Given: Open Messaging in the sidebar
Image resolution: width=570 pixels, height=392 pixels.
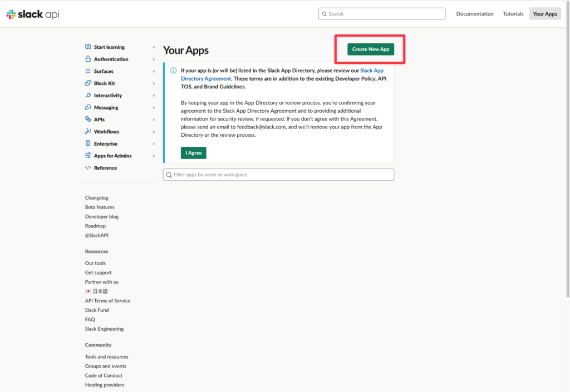Looking at the screenshot, I should 106,108.
